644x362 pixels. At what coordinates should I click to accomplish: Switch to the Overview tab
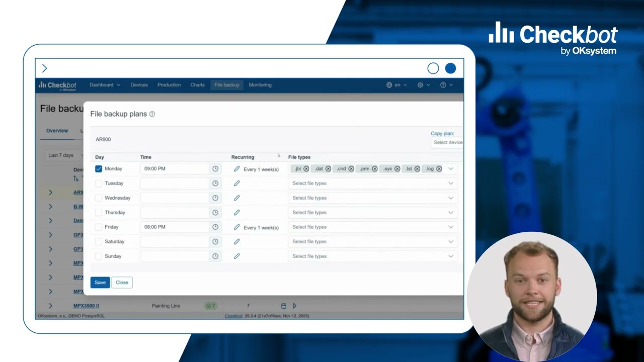(x=57, y=131)
